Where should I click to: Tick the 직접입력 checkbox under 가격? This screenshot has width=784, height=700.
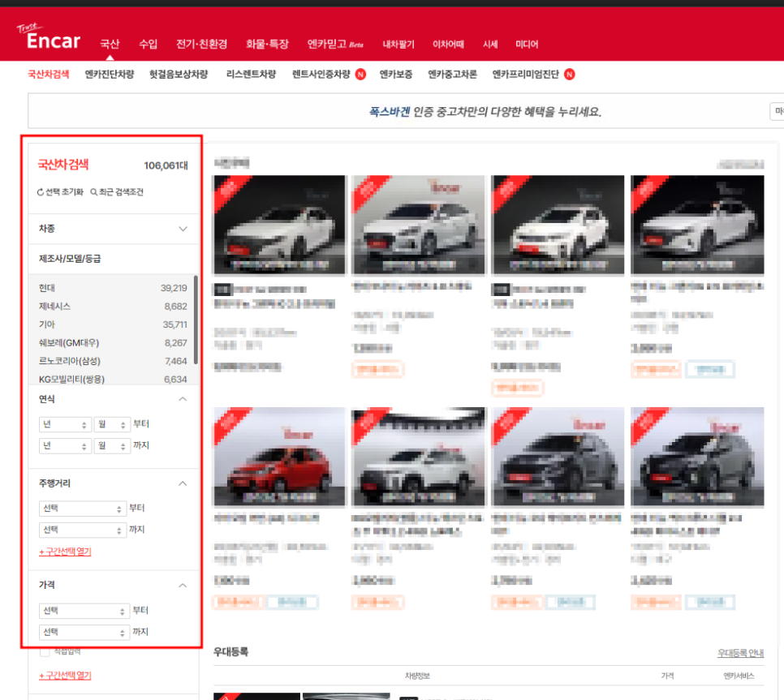[x=45, y=651]
